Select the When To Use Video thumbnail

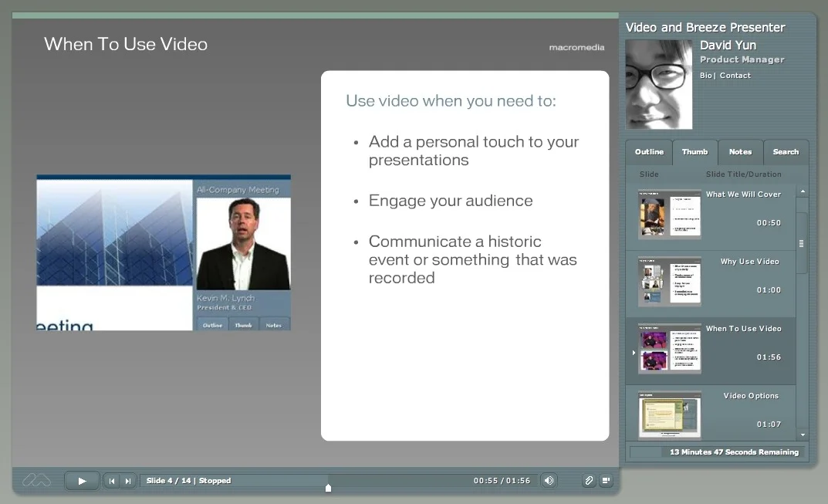pyautogui.click(x=670, y=349)
